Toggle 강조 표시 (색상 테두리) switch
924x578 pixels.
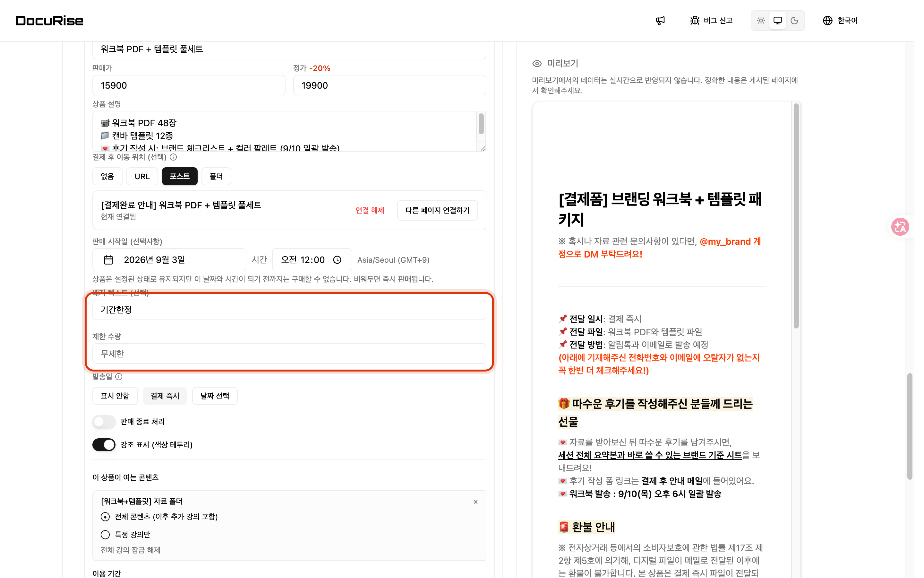pyautogui.click(x=104, y=445)
